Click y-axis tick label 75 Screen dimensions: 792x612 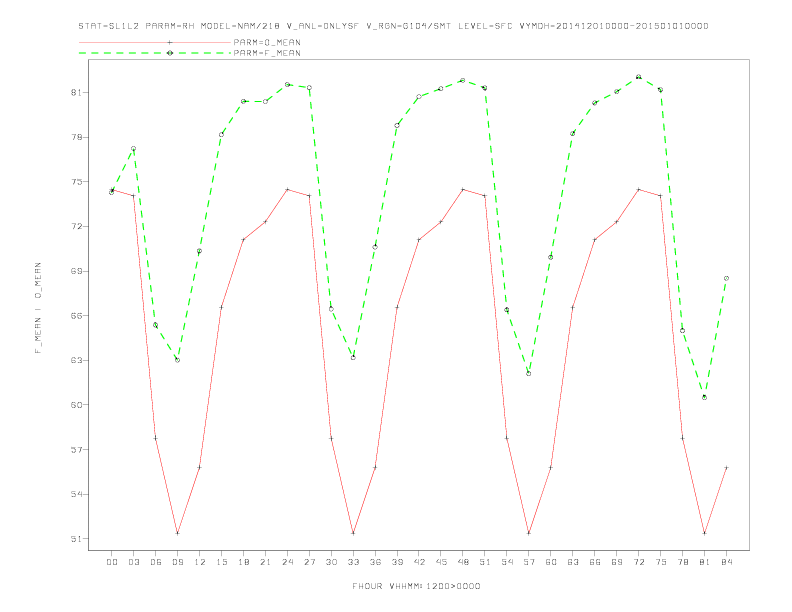(76, 182)
